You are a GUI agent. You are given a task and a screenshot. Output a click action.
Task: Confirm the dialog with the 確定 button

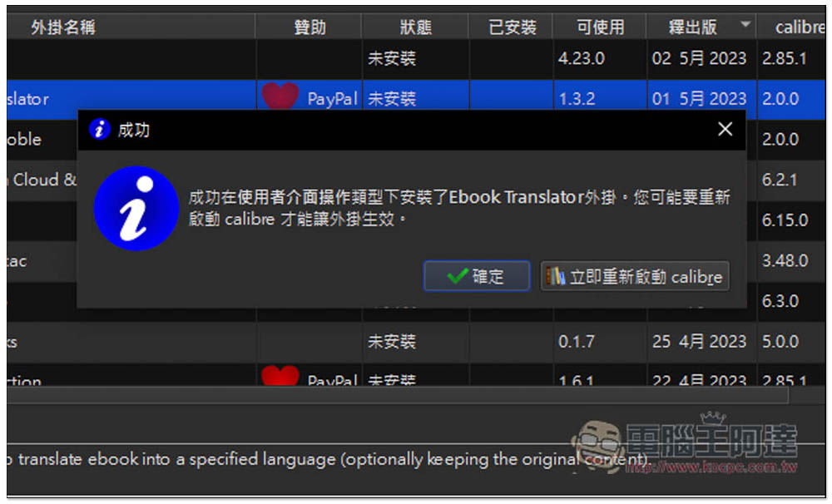coord(477,276)
